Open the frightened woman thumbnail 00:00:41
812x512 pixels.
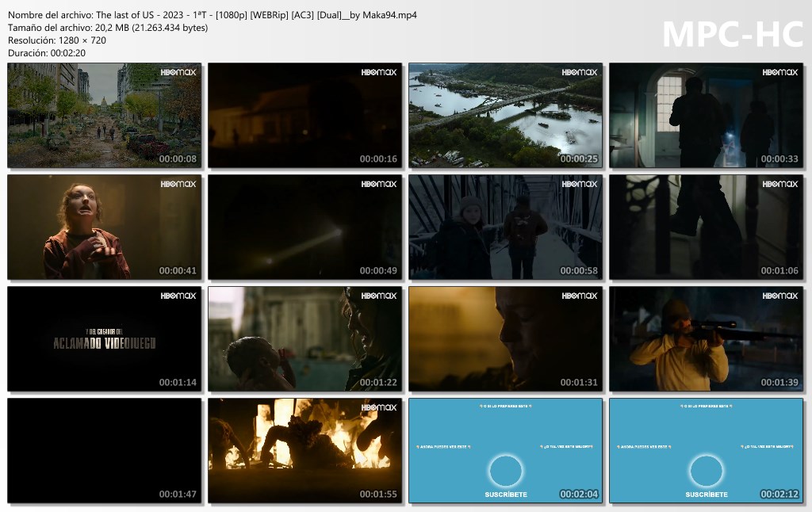point(104,227)
